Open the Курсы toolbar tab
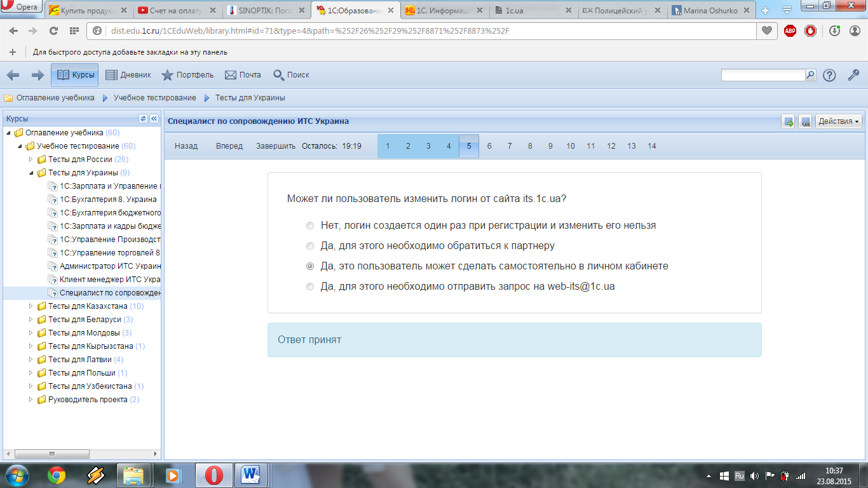The width and height of the screenshot is (868, 488). pyautogui.click(x=75, y=75)
